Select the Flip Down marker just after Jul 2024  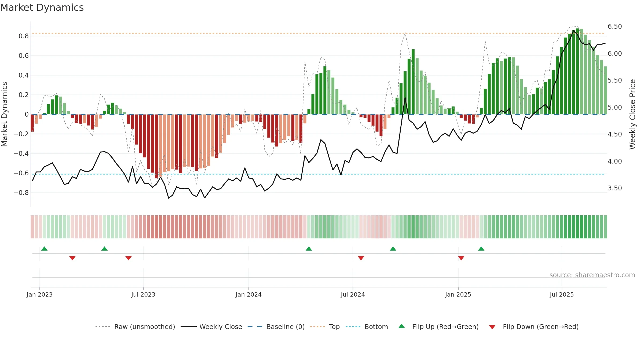pos(361,258)
